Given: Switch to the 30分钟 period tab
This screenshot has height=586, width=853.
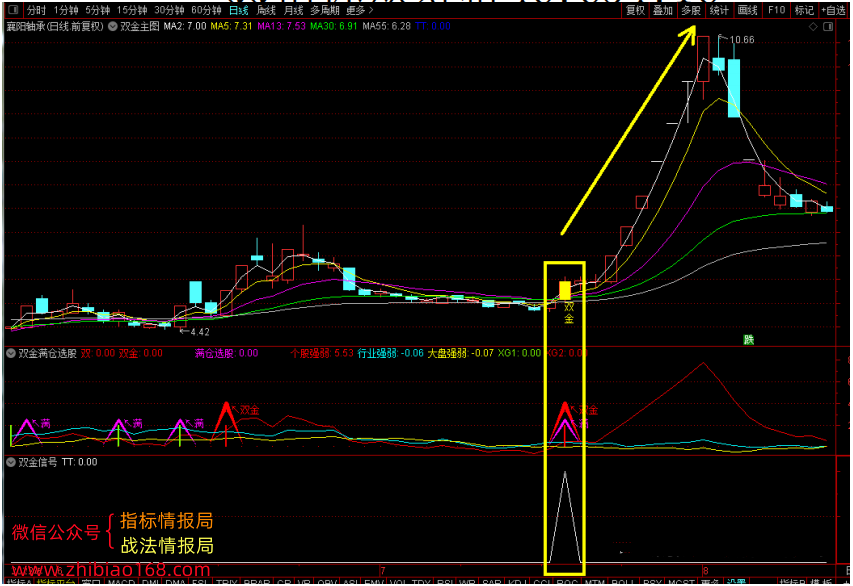Looking at the screenshot, I should pos(169,10).
